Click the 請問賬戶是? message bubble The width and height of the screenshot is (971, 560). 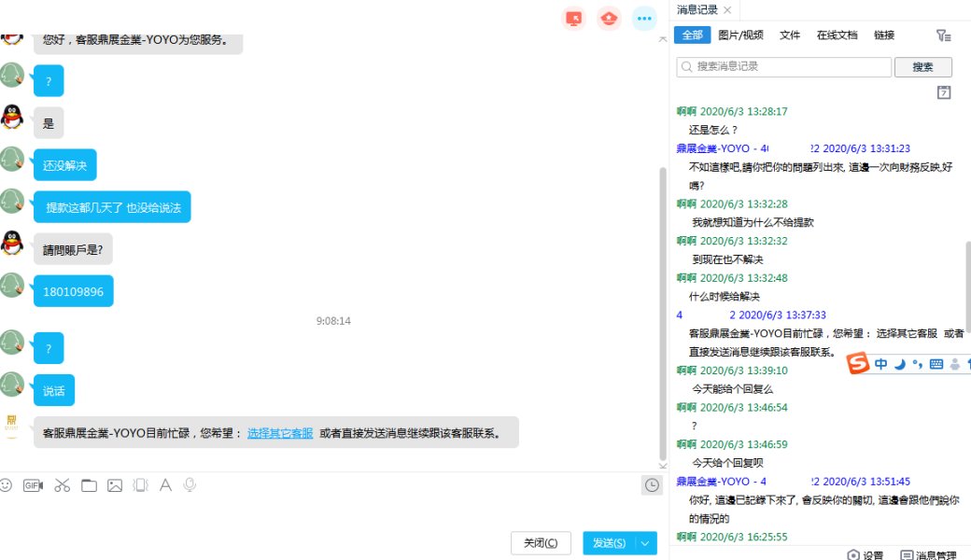73,249
